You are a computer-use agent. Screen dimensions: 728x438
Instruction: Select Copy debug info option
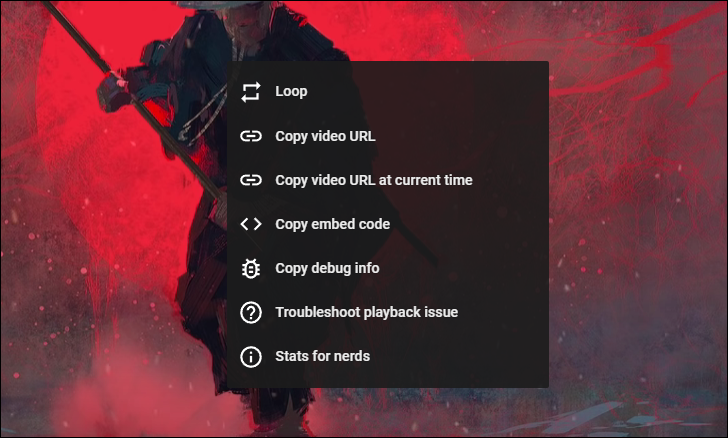(388, 268)
